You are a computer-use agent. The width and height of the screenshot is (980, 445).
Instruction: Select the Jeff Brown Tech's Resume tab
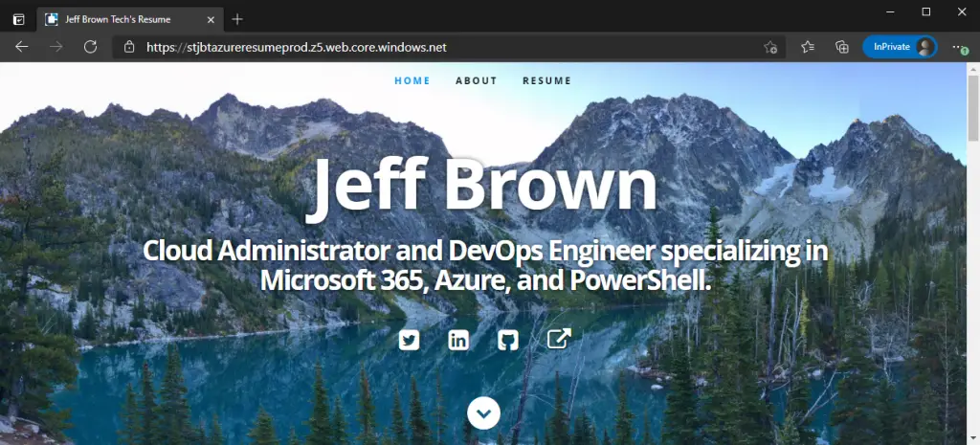click(129, 19)
